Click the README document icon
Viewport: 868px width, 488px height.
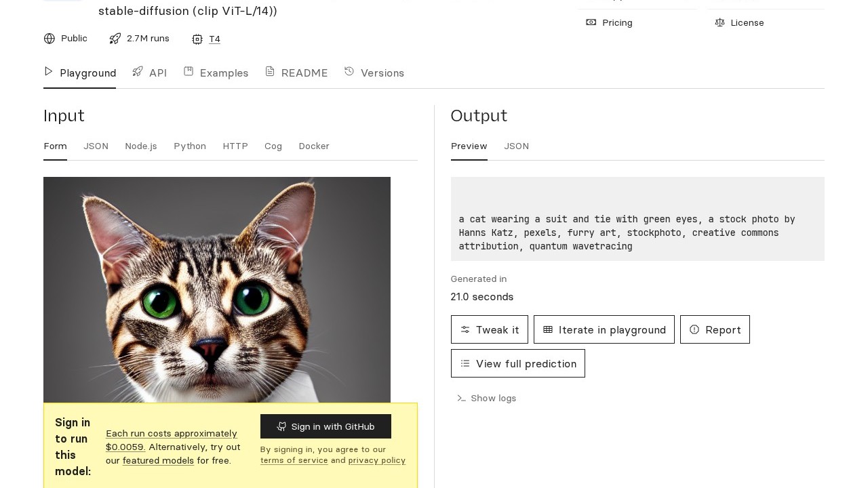pos(270,72)
